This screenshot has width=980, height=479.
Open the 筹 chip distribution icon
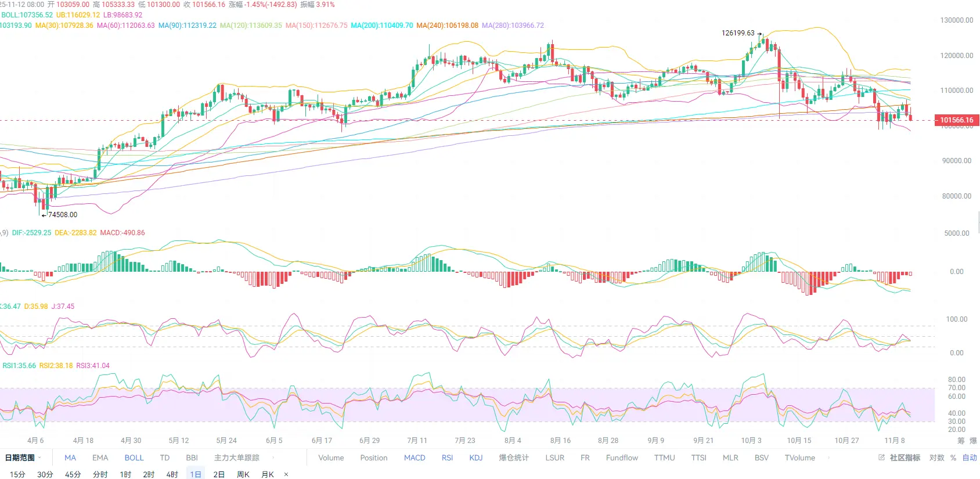[961, 441]
